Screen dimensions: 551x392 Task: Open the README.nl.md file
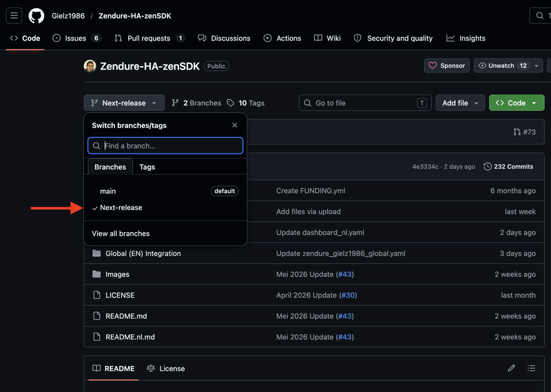coord(130,337)
